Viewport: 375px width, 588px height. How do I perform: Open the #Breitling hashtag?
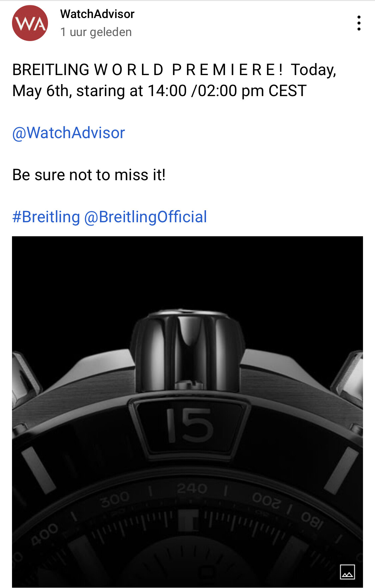pyautogui.click(x=46, y=217)
